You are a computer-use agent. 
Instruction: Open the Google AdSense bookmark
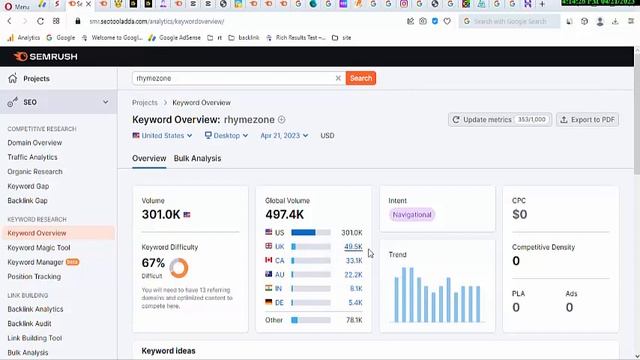[x=175, y=38]
